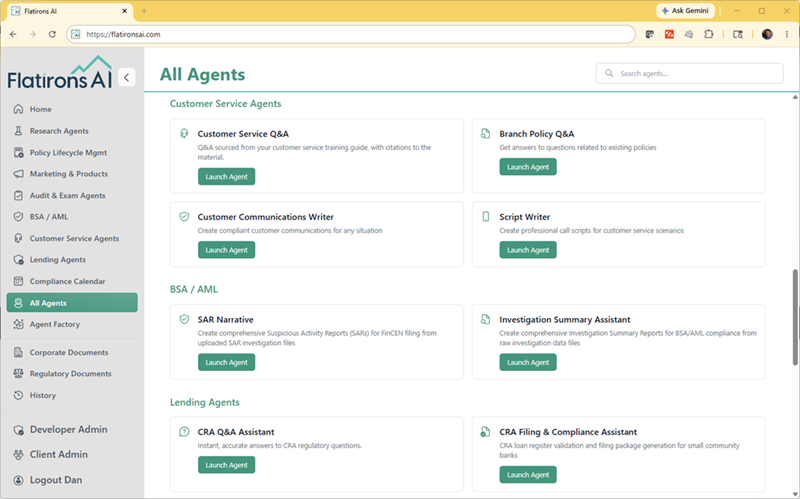
Task: Launch the Script Writer agent
Action: click(528, 250)
